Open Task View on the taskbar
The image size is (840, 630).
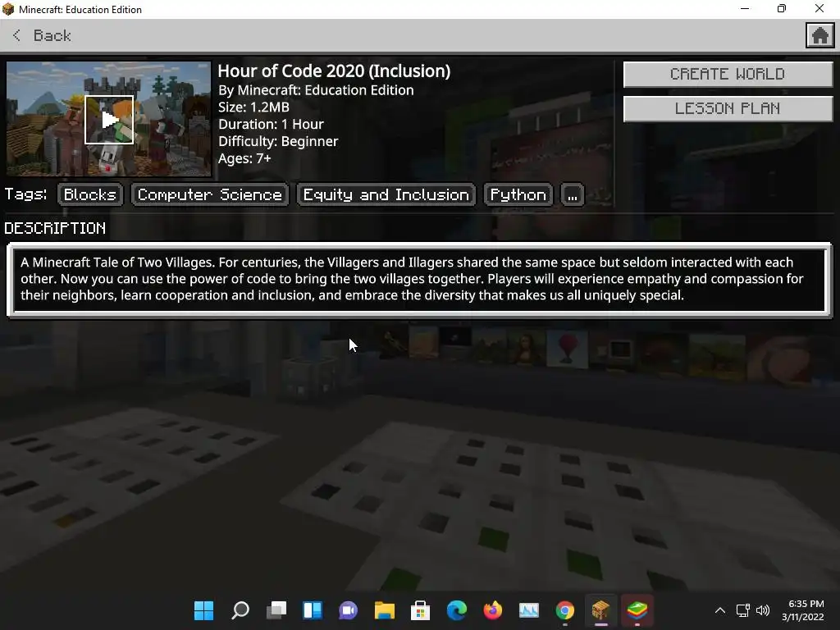pyautogui.click(x=276, y=610)
